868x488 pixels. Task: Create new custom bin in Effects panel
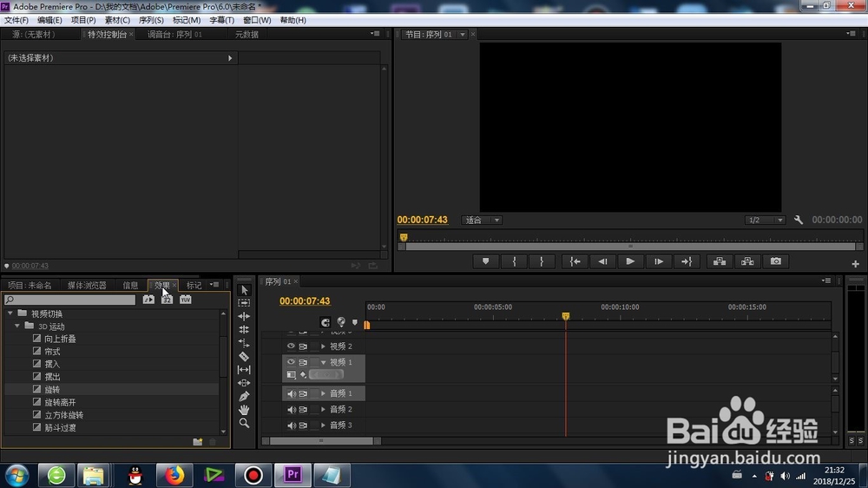point(198,441)
